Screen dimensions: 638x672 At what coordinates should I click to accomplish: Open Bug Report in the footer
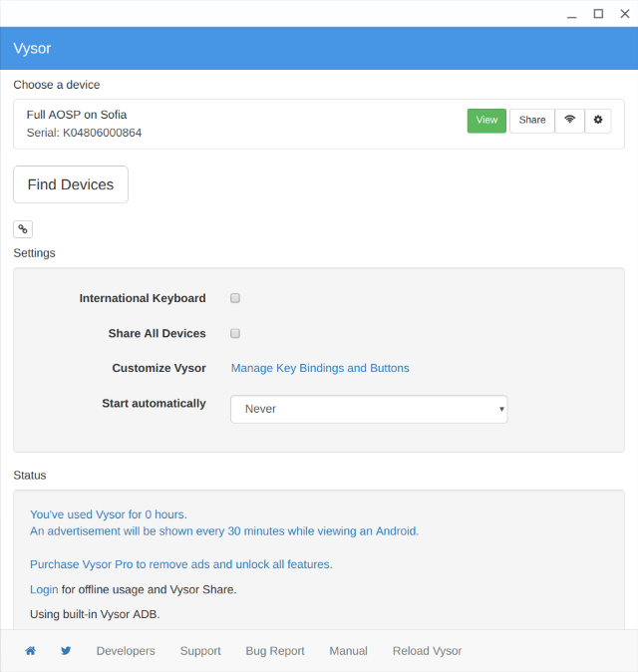coord(275,651)
